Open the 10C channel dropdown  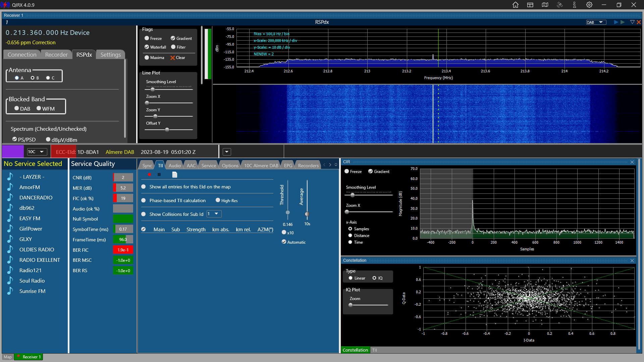coord(37,152)
